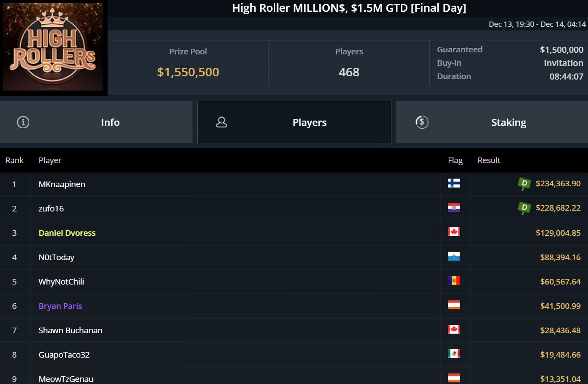Click the Canada flag for Daniel Dvoress
Viewport: 588px width, 384px height.
pos(454,232)
